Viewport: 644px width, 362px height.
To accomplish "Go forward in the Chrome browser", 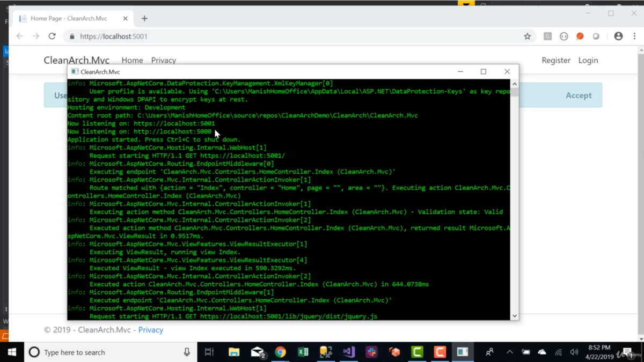I will click(36, 36).
